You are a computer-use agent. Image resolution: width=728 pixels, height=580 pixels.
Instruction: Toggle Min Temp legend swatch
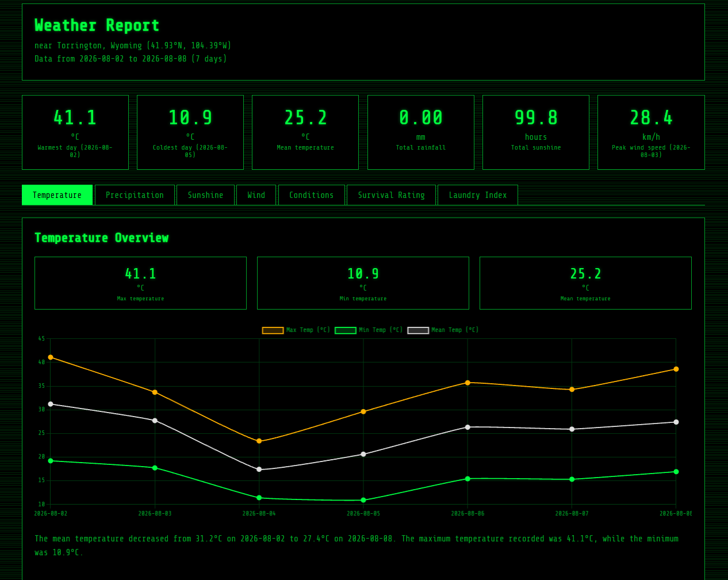(x=345, y=330)
